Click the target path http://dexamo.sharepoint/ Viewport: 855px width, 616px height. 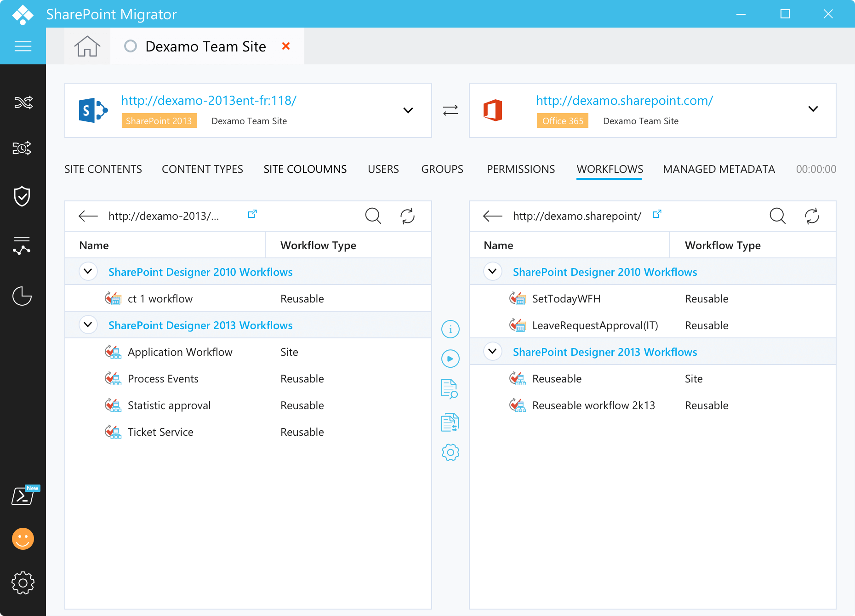577,216
